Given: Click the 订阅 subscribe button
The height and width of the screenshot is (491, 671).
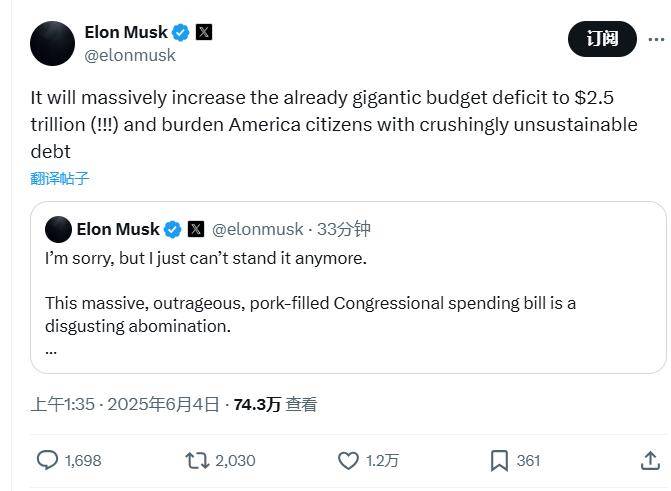Looking at the screenshot, I should pyautogui.click(x=602, y=39).
